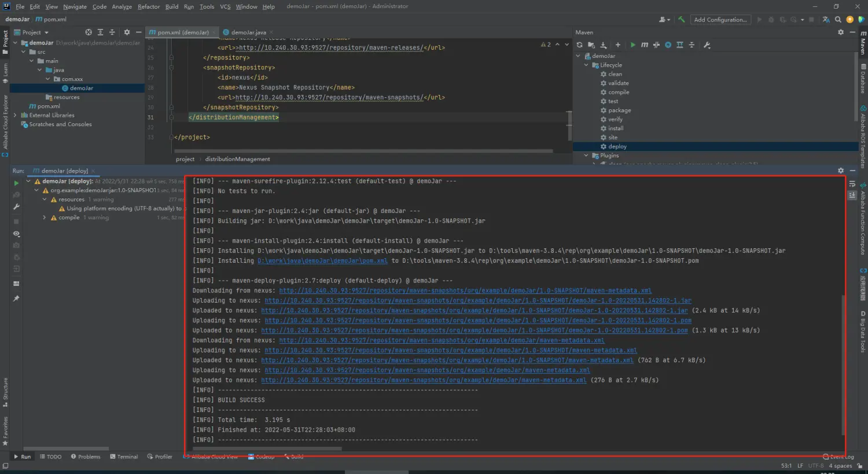The height and width of the screenshot is (474, 868).
Task: Toggle Skip Tests Mode in Maven toolbar
Action: click(668, 45)
